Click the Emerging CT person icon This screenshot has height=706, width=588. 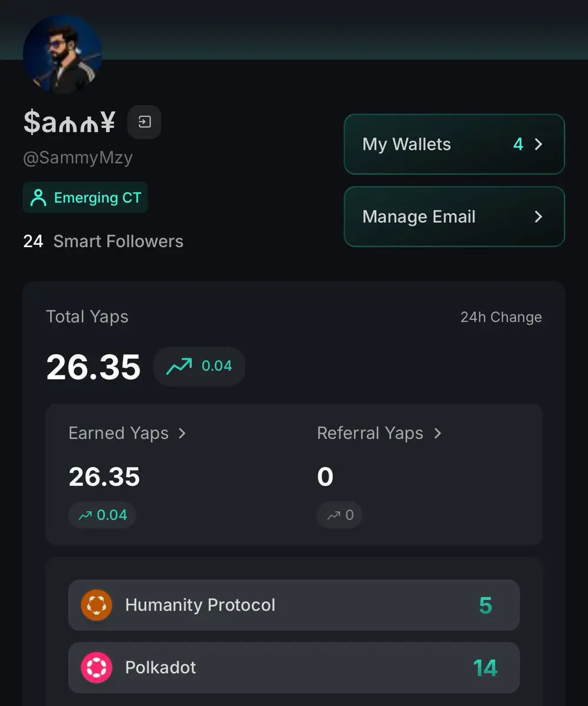pos(38,198)
